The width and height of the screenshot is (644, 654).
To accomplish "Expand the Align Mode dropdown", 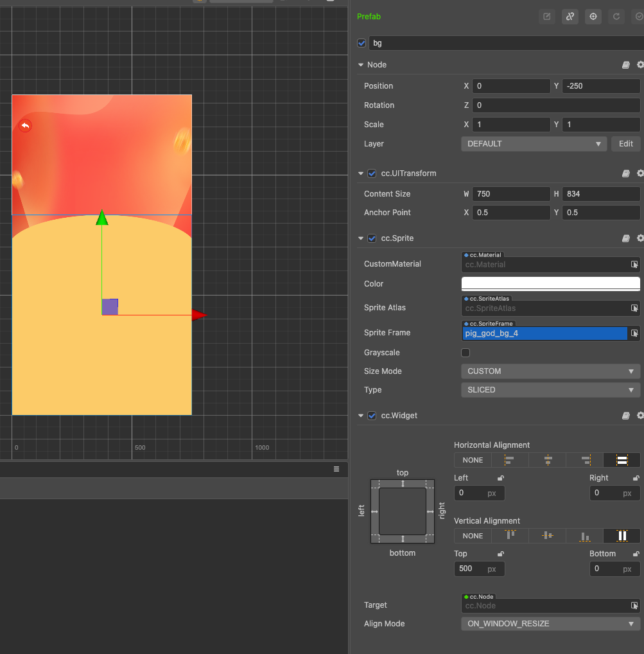I will (x=550, y=623).
